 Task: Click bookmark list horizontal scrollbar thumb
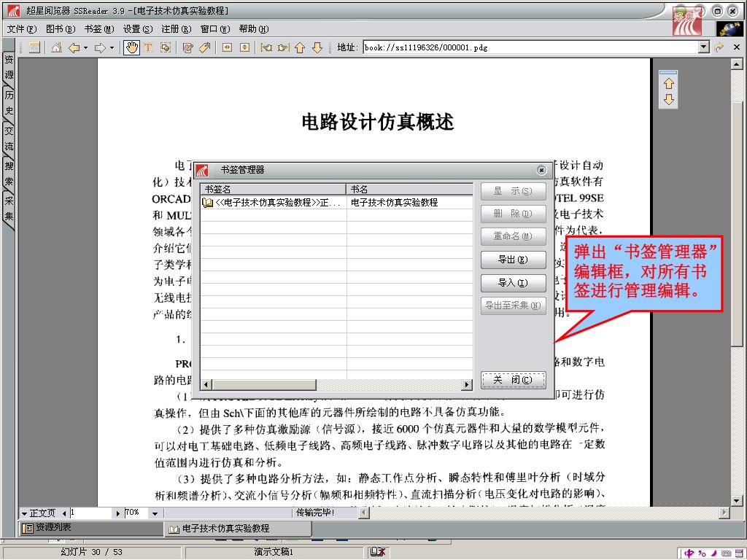[x=264, y=385]
